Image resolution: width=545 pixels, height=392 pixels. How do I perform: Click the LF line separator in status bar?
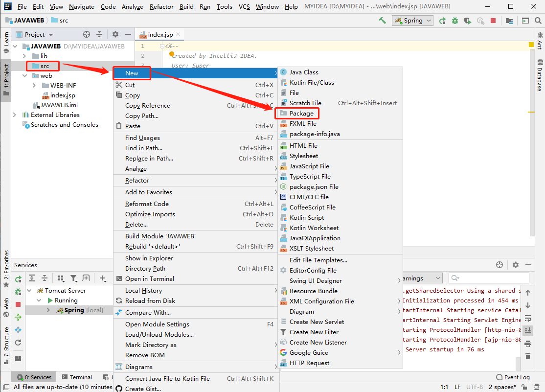tap(457, 387)
